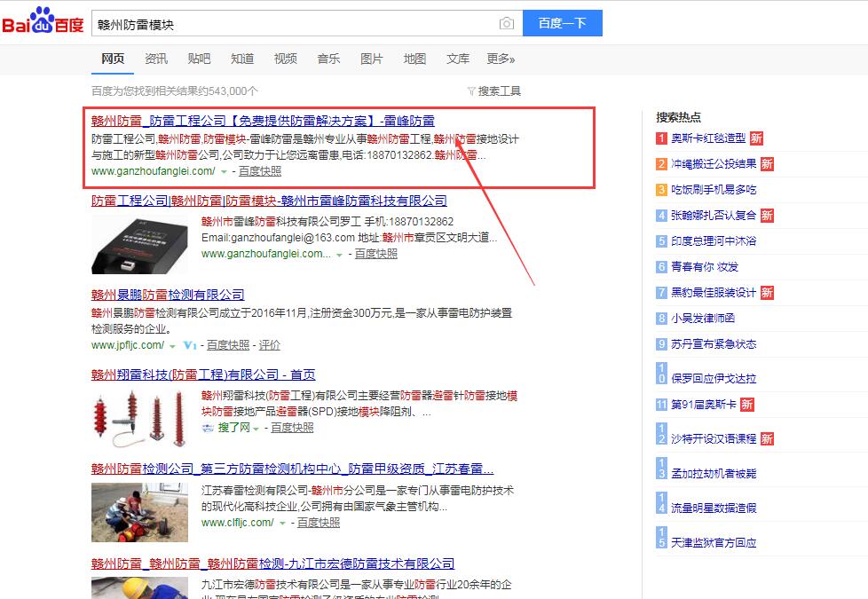Switch to the 资讯 tab

click(x=156, y=59)
